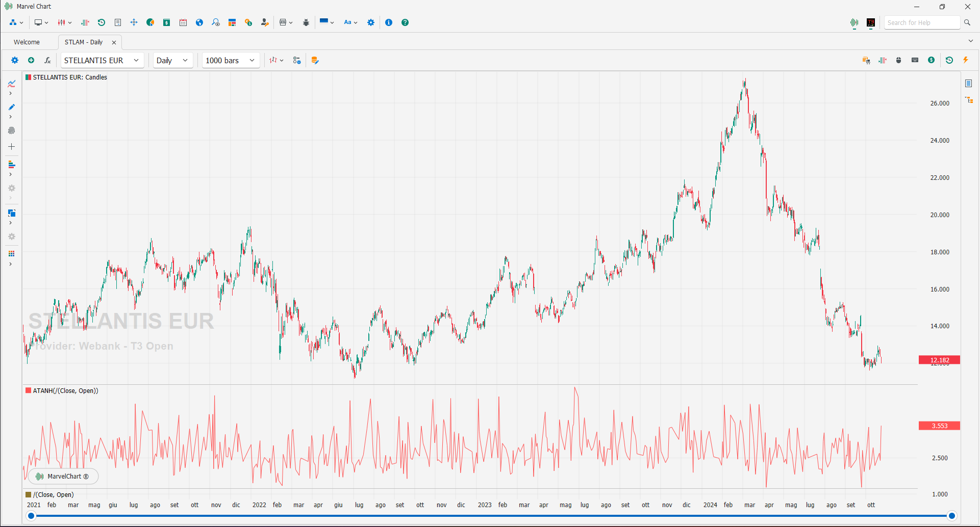Screen dimensions: 980x527
Task: Open the chart style bars dropdown
Action: point(276,60)
